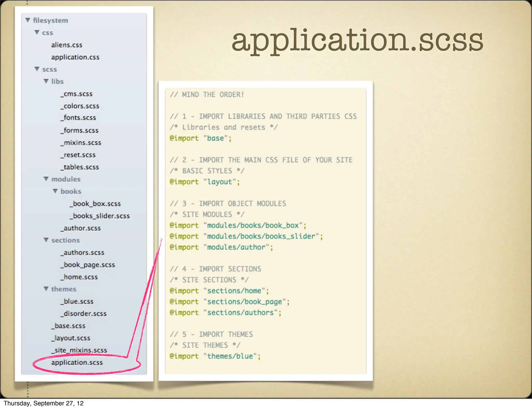Open aliens.css in the tree
Screen dimensions: 532x409
67,45
